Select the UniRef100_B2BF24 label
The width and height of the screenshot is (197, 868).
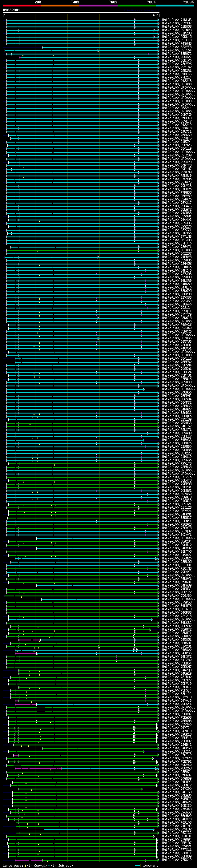177,372
